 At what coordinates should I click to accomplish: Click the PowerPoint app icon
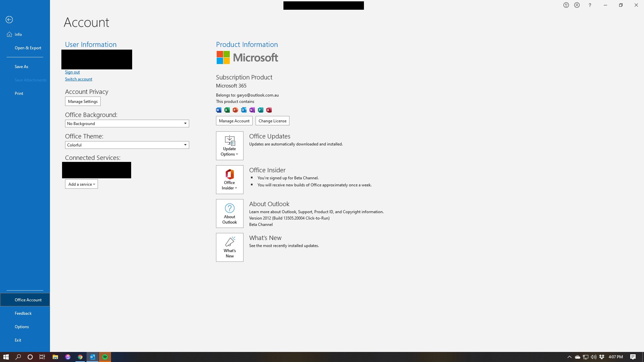235,110
